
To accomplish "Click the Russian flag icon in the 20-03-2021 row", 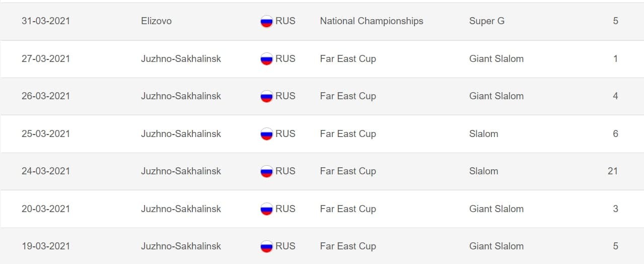I will point(266,209).
